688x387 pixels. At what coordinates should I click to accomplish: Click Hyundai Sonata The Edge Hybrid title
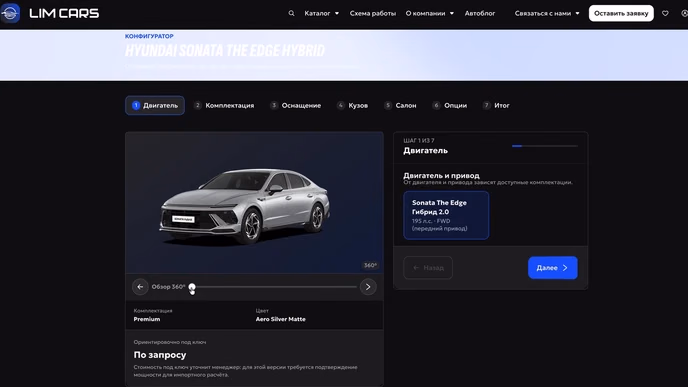click(225, 51)
